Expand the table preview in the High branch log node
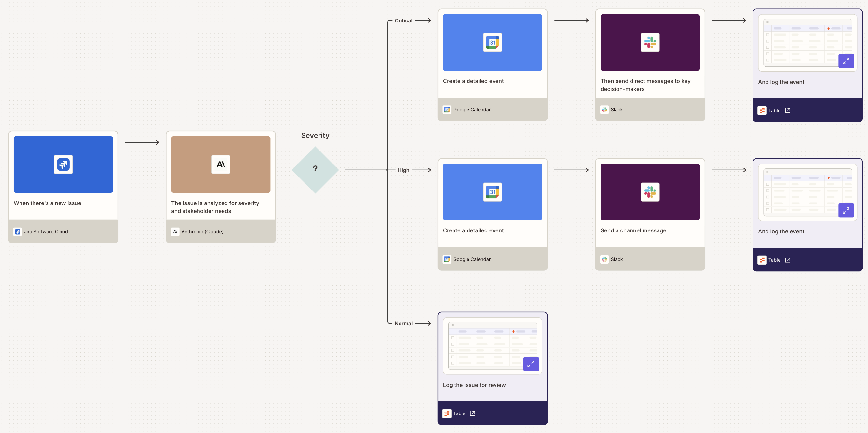The height and width of the screenshot is (433, 868). tap(846, 210)
